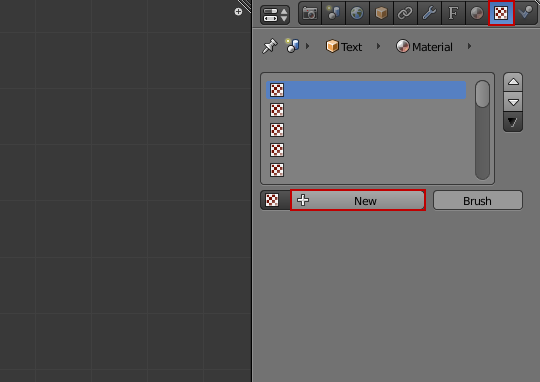Click the scene icon in the breadcrumb
The width and height of the screenshot is (540, 382).
coord(292,46)
